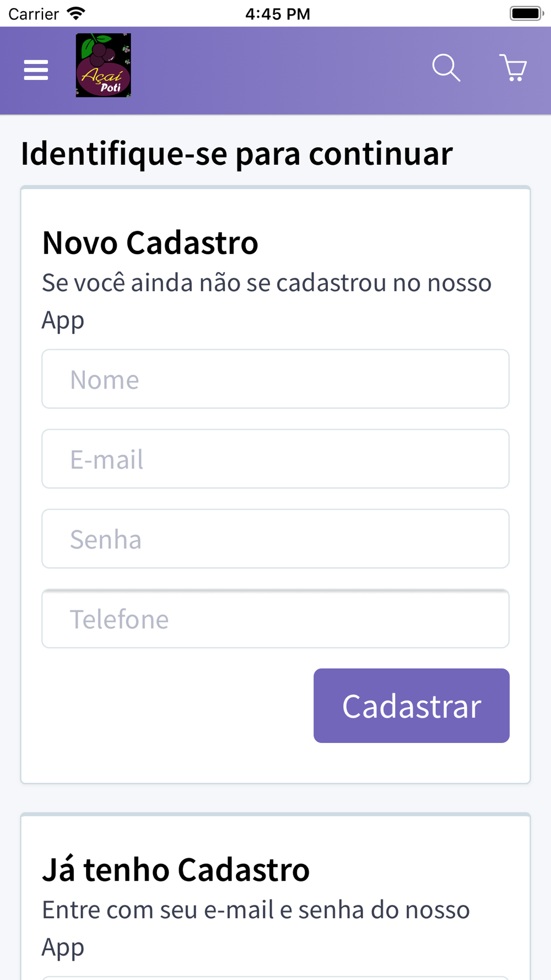This screenshot has height=980, width=551.
Task: Tap the 'Novo Cadastro' heading
Action: (x=150, y=243)
